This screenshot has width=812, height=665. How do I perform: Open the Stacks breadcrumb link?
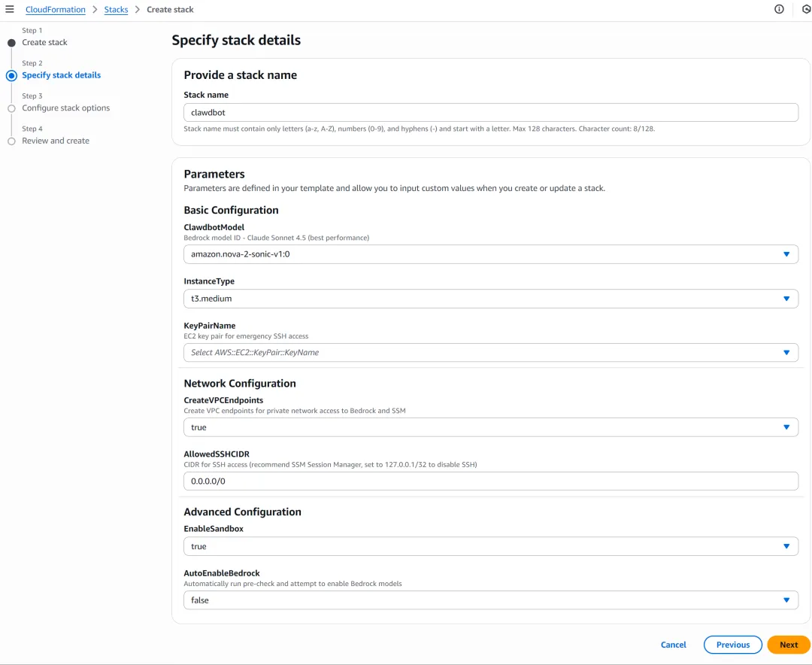click(116, 9)
